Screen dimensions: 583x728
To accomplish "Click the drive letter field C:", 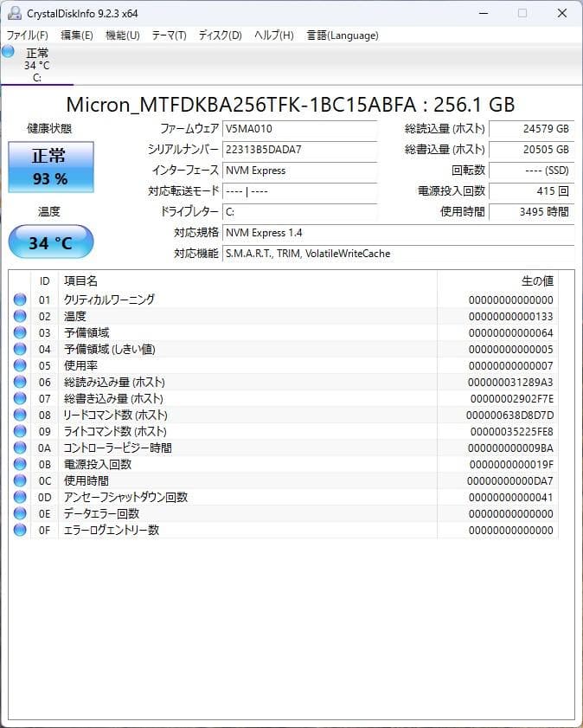I will pos(299,212).
